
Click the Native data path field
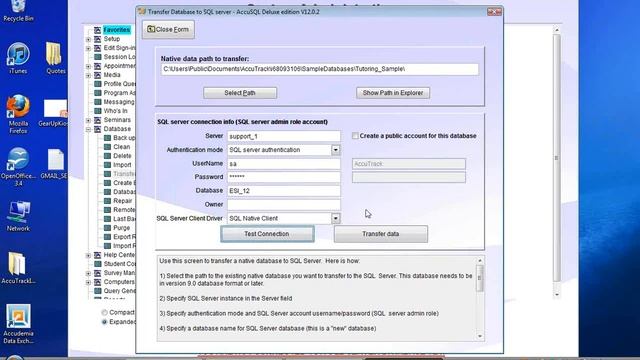[320, 69]
